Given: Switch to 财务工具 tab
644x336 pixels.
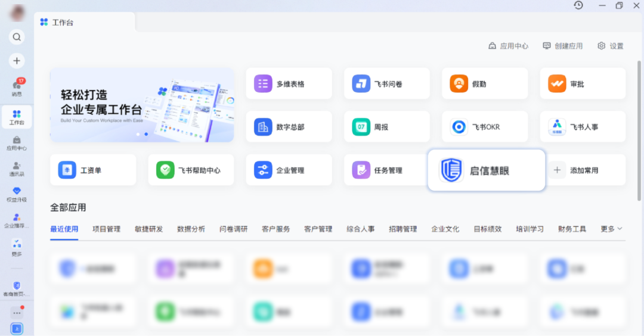Looking at the screenshot, I should [572, 229].
